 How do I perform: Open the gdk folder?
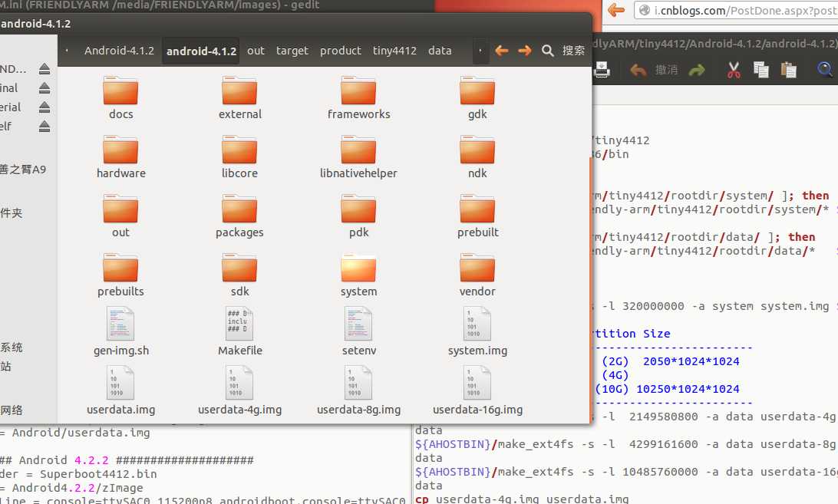tap(477, 98)
